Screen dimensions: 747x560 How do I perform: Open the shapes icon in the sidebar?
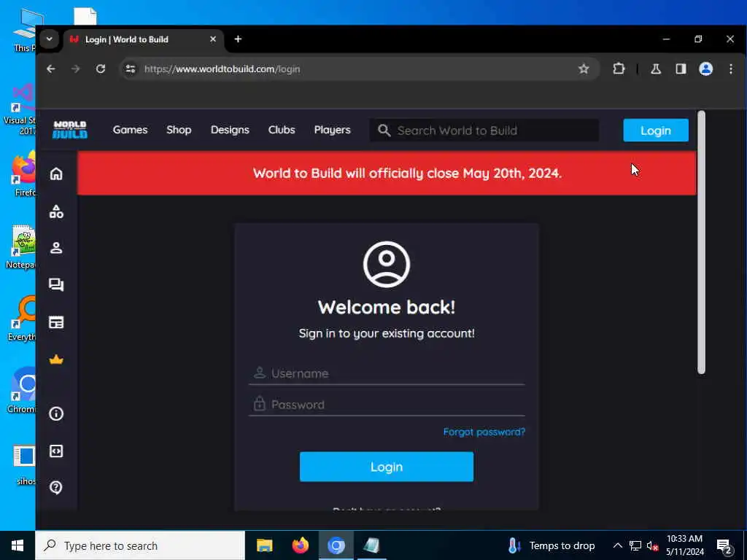click(56, 211)
